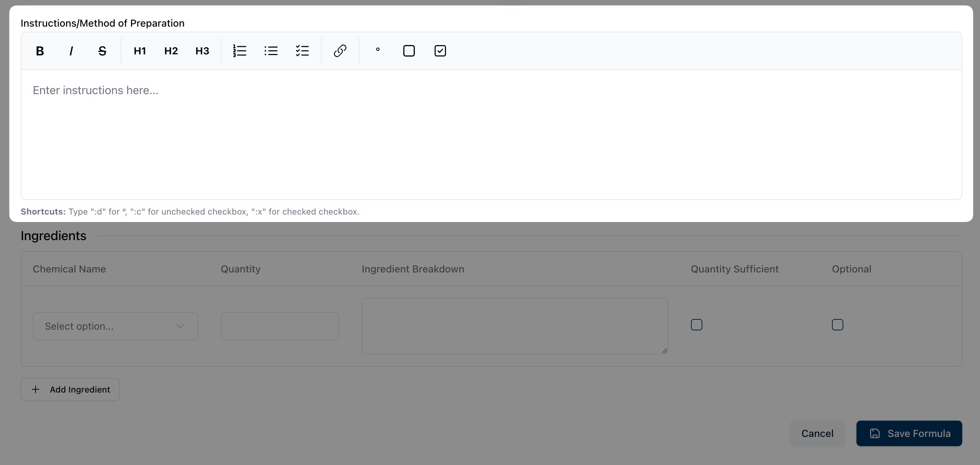Insert a bulleted list

(271, 51)
